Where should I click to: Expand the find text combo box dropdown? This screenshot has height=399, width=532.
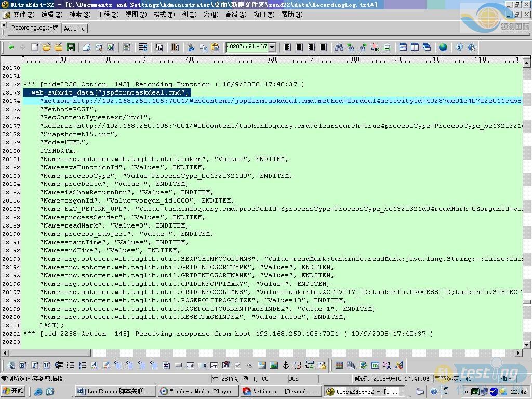point(272,47)
